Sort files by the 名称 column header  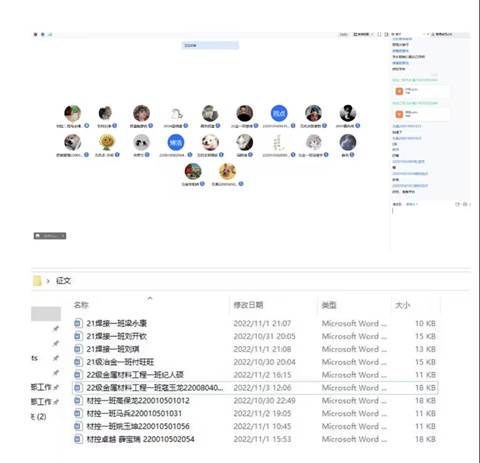pos(81,305)
